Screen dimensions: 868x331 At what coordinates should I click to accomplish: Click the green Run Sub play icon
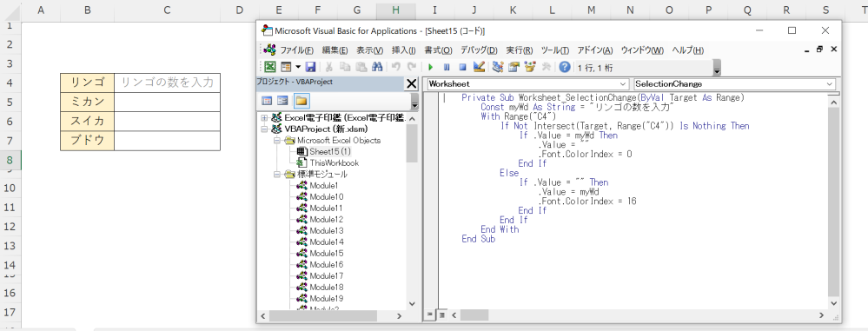coord(430,67)
